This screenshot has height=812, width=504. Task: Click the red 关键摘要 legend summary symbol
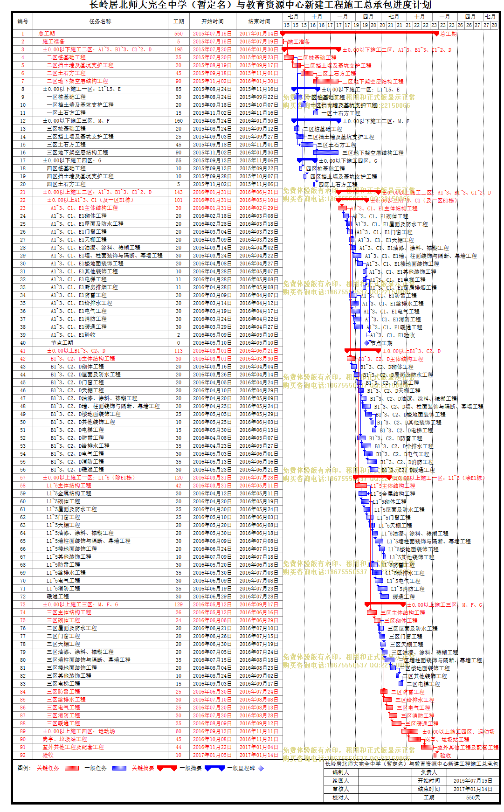(x=167, y=768)
